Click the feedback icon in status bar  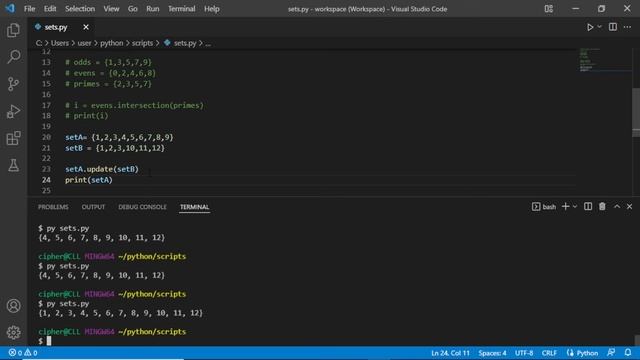point(611,352)
